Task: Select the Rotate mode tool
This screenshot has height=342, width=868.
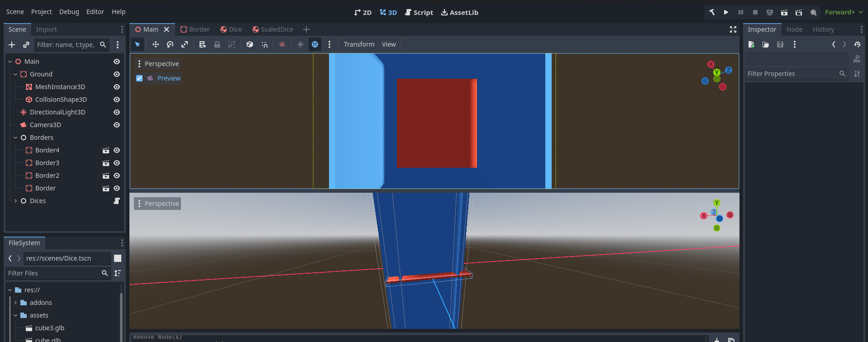Action: [x=170, y=44]
